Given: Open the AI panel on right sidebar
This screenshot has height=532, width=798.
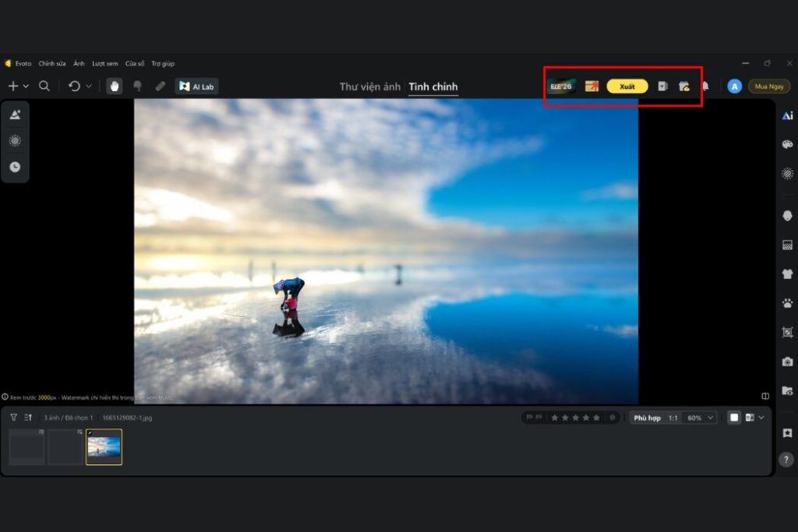Looking at the screenshot, I should click(787, 115).
